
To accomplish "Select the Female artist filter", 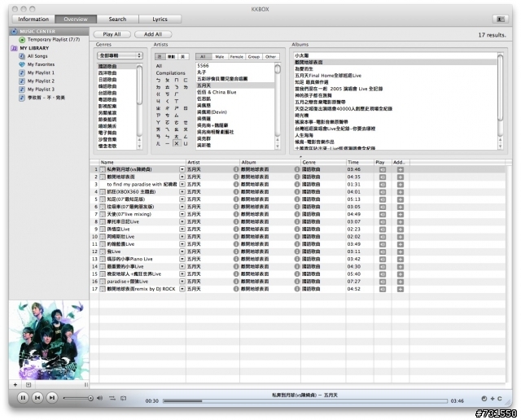I will click(x=237, y=57).
